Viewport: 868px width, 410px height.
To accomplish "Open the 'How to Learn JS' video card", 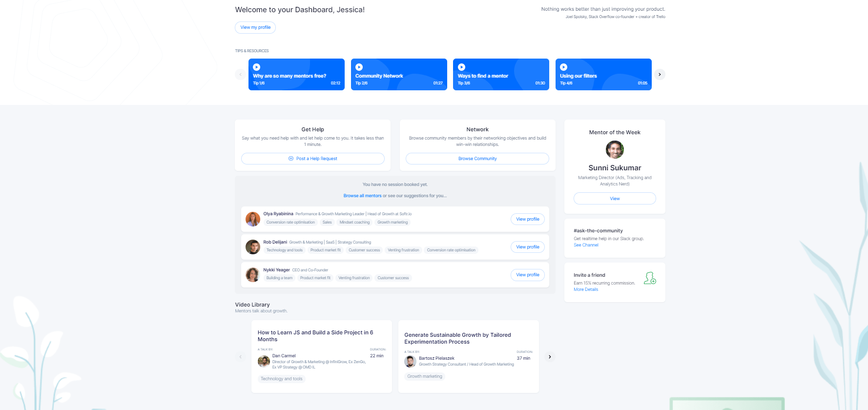I will [x=322, y=356].
